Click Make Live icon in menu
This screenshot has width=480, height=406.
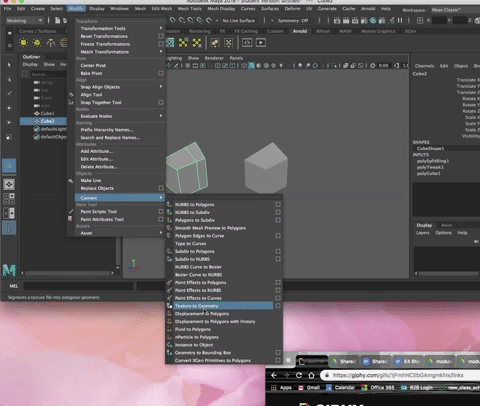pos(71,180)
